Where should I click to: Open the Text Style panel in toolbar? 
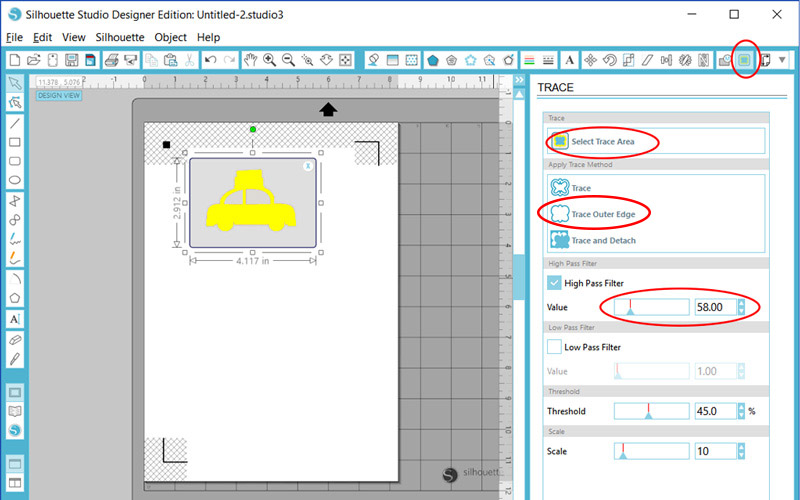(x=569, y=60)
